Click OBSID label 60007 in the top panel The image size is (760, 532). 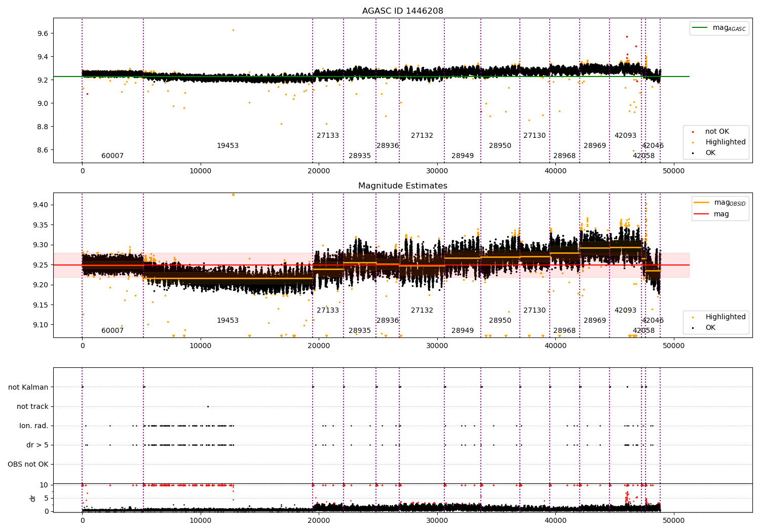[x=112, y=156]
